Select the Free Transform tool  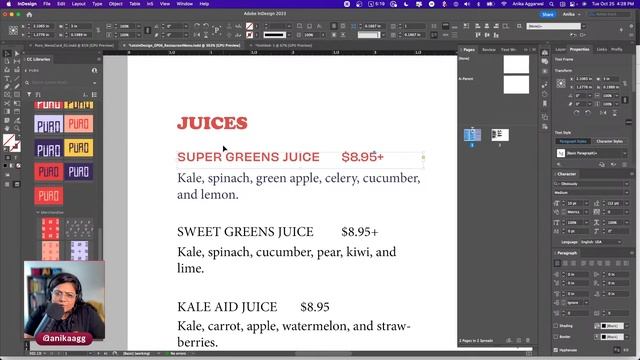pos(17,103)
